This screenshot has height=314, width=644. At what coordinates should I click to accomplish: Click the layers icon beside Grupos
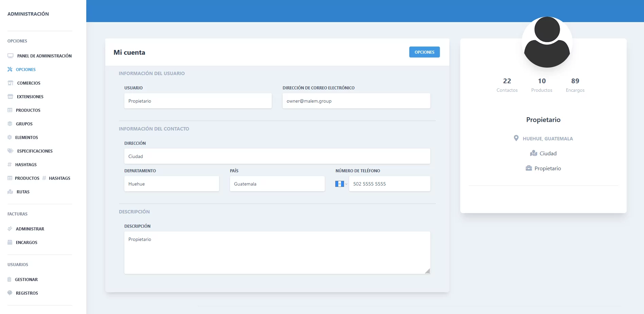point(10,124)
